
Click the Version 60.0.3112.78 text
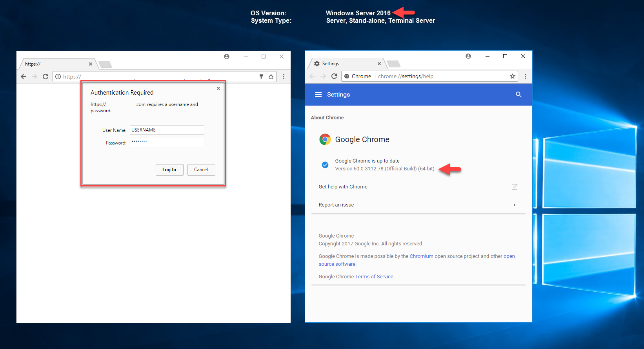tap(385, 169)
